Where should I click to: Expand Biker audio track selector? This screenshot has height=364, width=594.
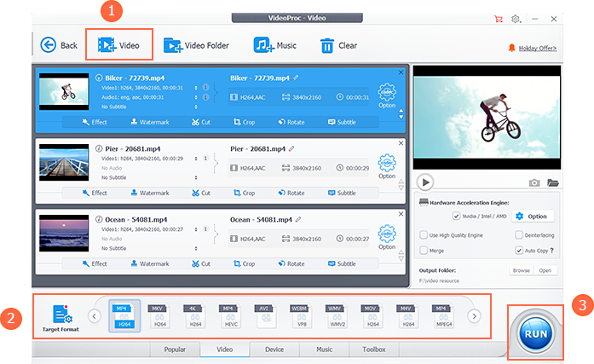pyautogui.click(x=196, y=97)
